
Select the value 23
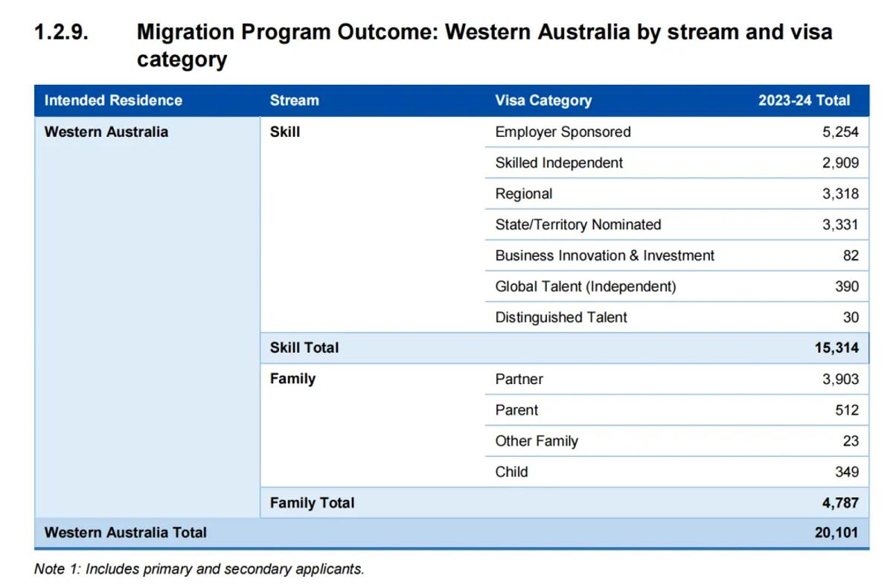[x=851, y=441]
